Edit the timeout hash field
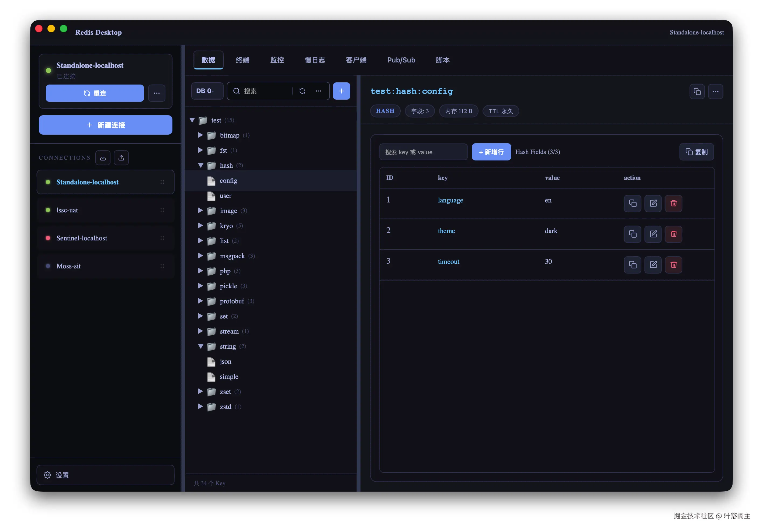Viewport: 763px width, 532px height. 653,265
